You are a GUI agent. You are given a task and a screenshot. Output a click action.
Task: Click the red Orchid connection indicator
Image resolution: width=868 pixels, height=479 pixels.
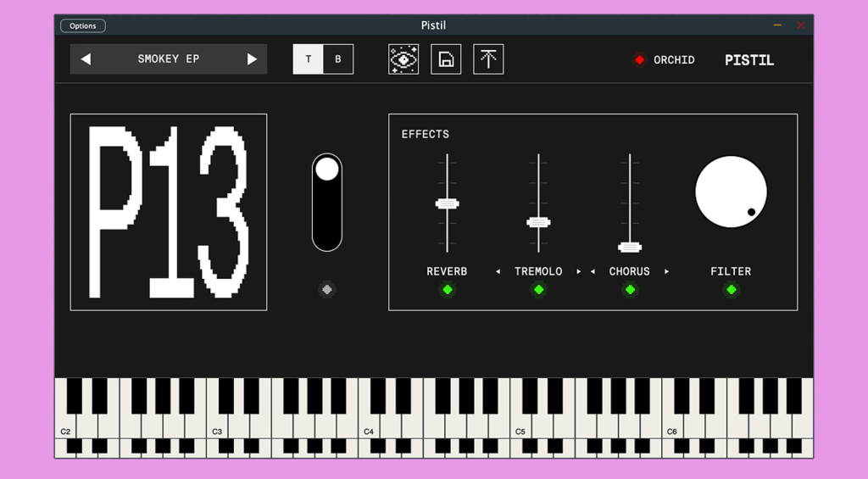[x=639, y=60]
